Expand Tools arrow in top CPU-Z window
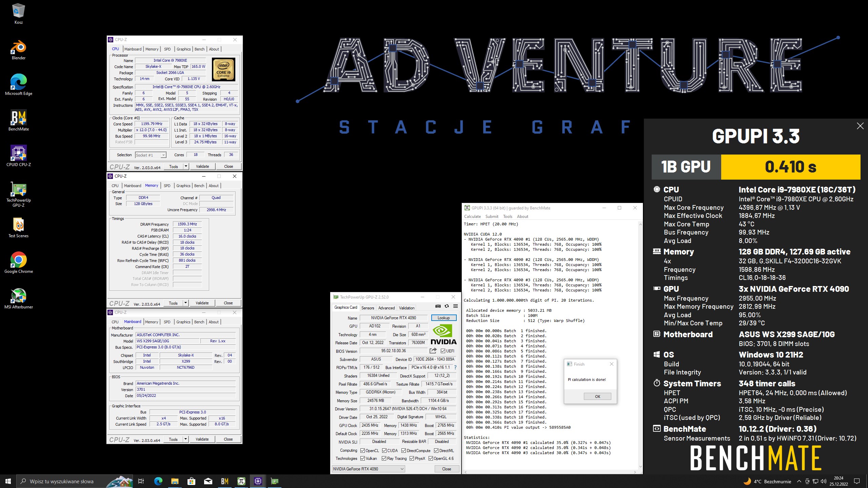 [185, 166]
